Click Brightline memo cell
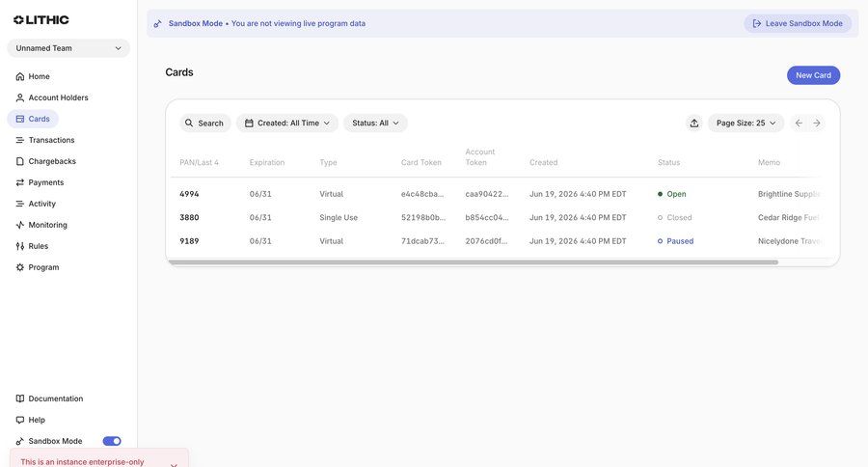Image resolution: width=868 pixels, height=467 pixels. click(789, 194)
